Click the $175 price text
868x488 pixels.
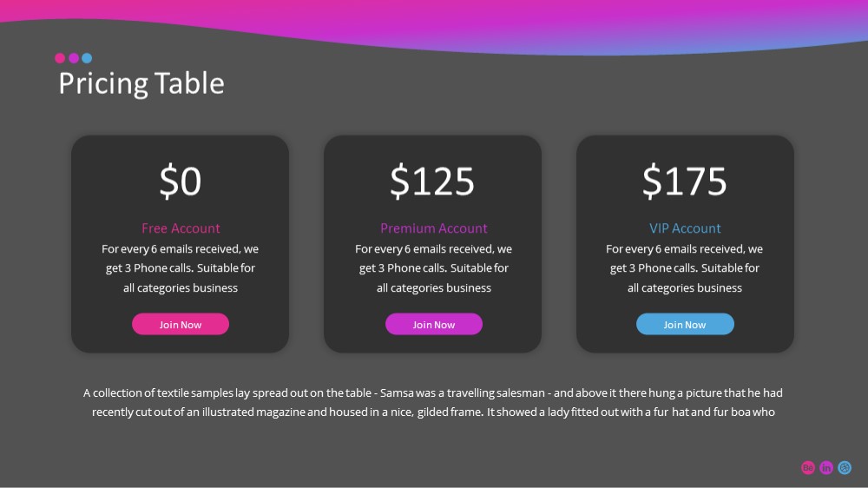coord(685,181)
